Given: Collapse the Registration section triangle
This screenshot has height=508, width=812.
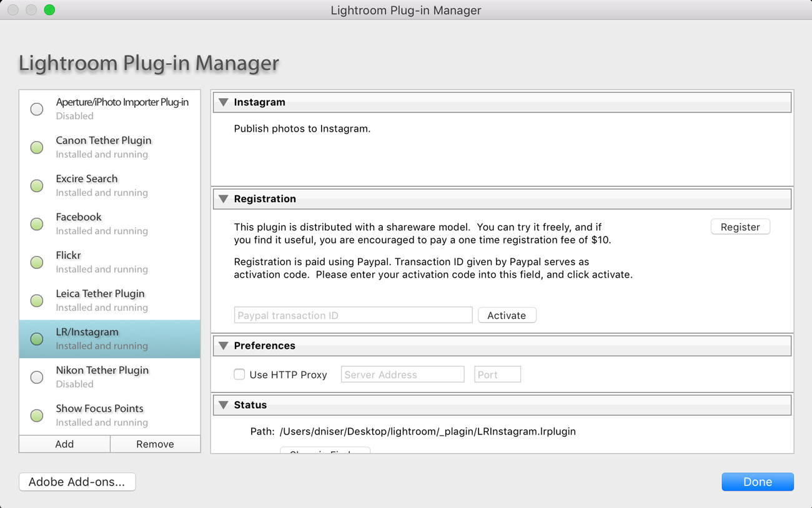Looking at the screenshot, I should pyautogui.click(x=223, y=199).
